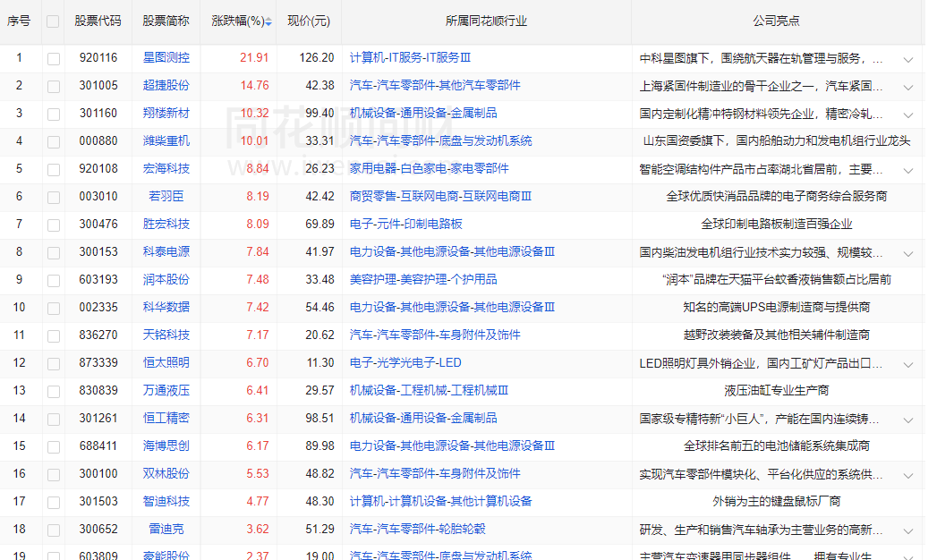The image size is (937, 560).
Task: Expand company highlights for 恒太照明 row
Action: [x=908, y=365]
